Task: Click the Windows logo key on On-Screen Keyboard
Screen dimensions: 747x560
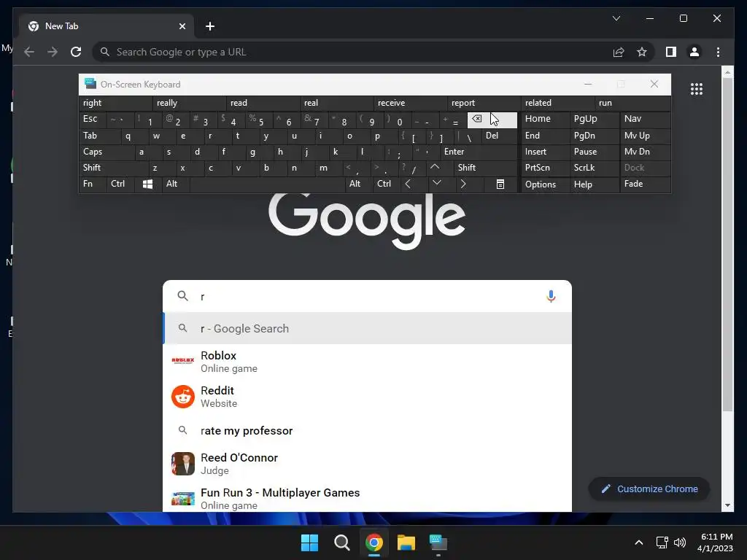Action: click(147, 184)
